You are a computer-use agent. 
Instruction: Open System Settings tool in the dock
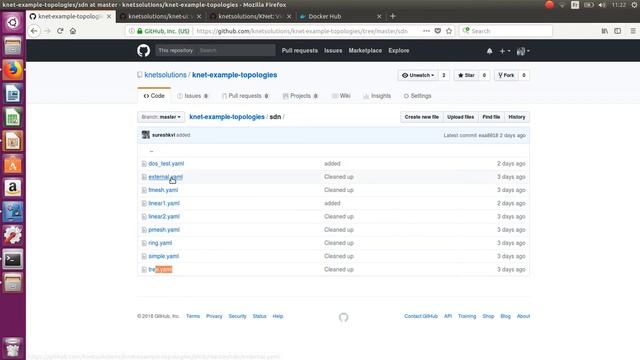click(13, 236)
